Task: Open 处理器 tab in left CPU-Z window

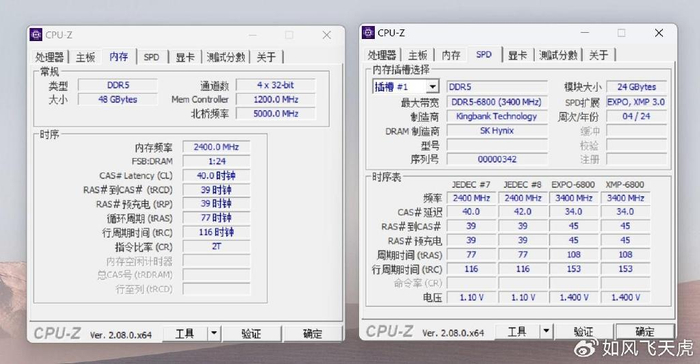Action: (x=50, y=57)
